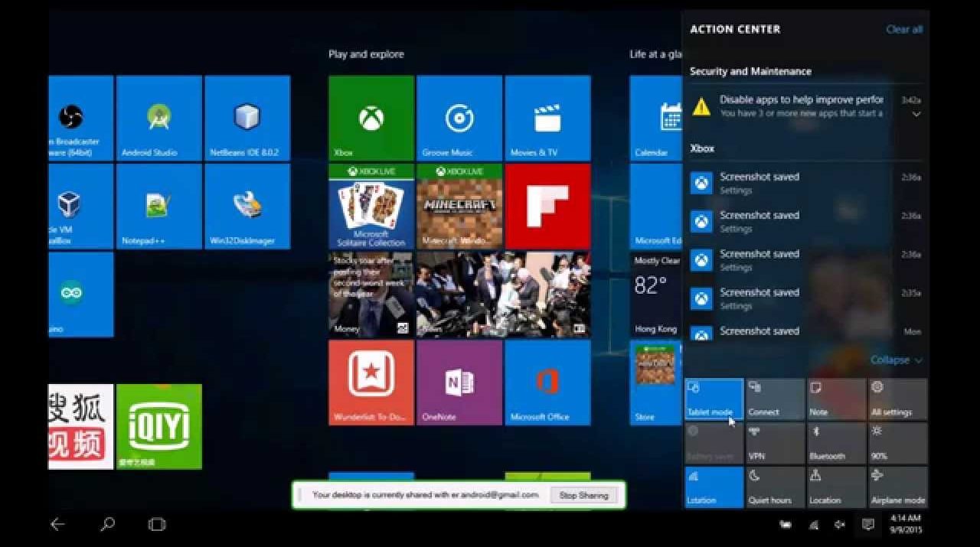Click the taskbar search icon
The image size is (980, 547).
pyautogui.click(x=108, y=524)
